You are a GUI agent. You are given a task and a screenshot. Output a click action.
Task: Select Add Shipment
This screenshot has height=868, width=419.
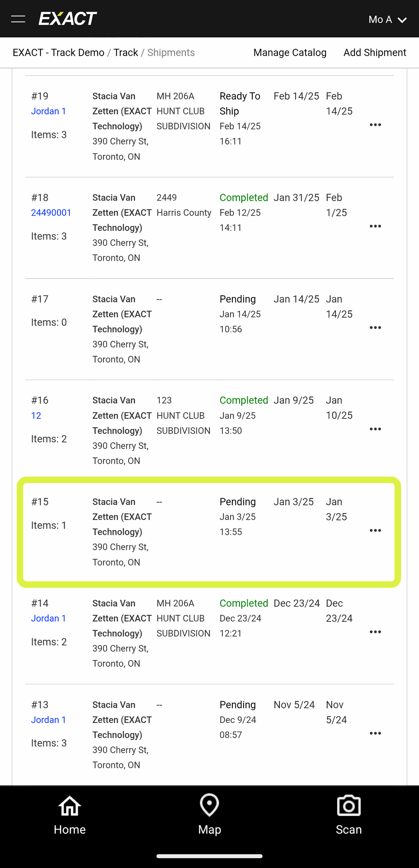click(375, 52)
